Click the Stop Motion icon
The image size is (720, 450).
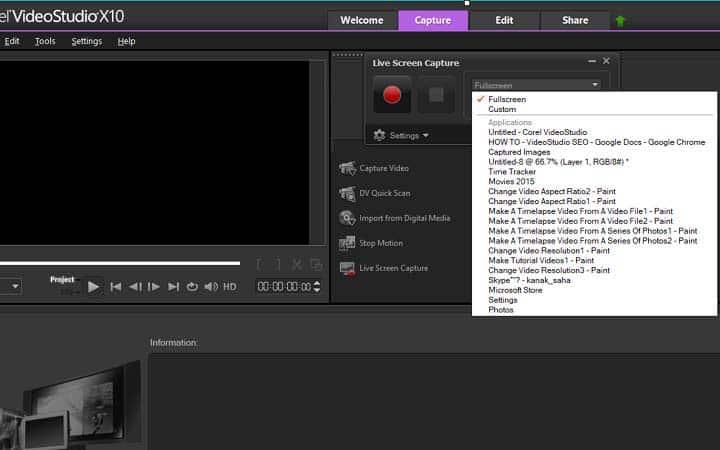click(x=347, y=243)
